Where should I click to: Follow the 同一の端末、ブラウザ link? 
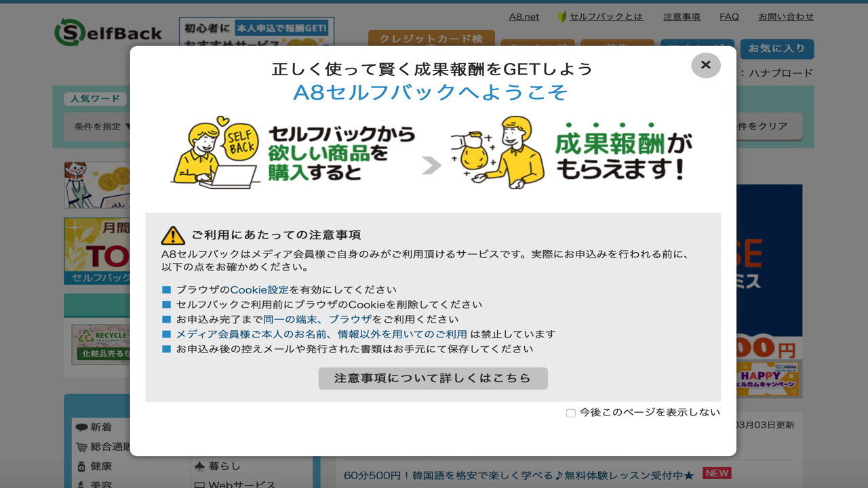[317, 320]
